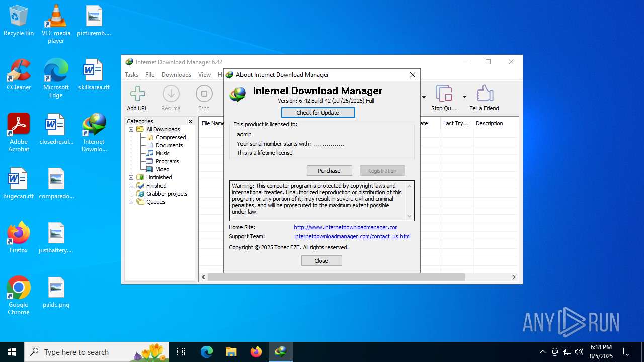Select the Google Chrome desktop icon
This screenshot has height=362, width=644.
pyautogui.click(x=19, y=296)
